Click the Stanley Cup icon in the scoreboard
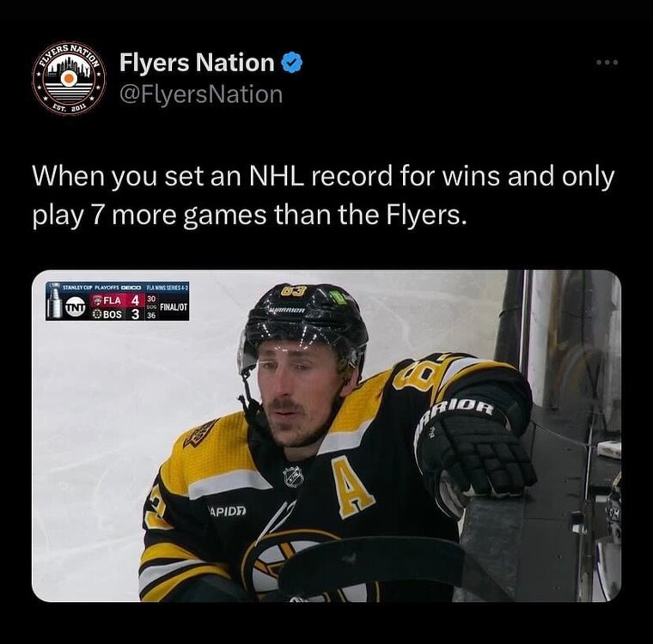This screenshot has height=644, width=653. (x=55, y=307)
